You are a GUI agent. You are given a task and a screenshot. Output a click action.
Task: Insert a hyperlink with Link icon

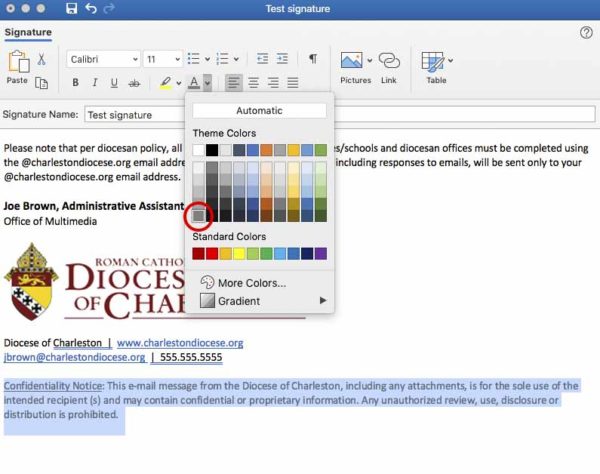(389, 64)
